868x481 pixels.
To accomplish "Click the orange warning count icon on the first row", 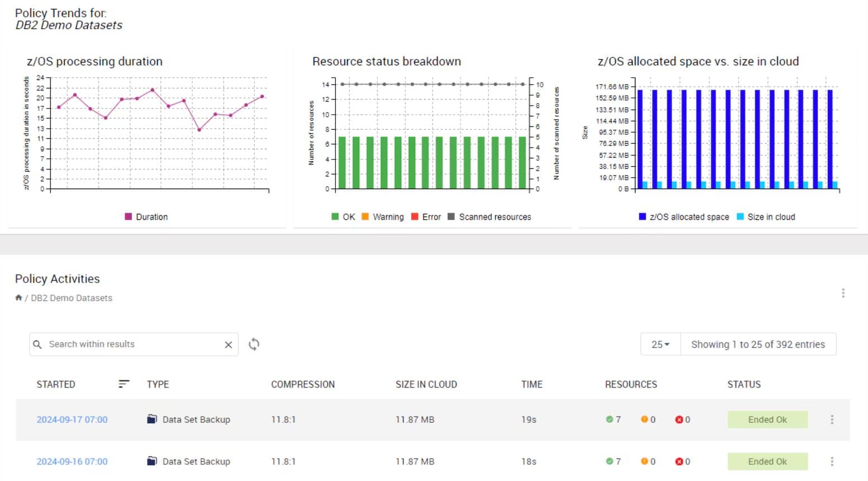I will tap(645, 419).
